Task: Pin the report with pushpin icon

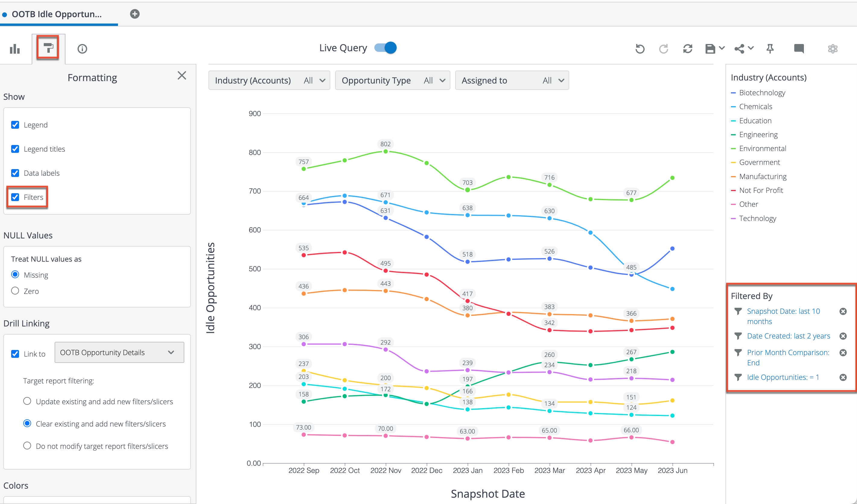Action: (x=770, y=49)
